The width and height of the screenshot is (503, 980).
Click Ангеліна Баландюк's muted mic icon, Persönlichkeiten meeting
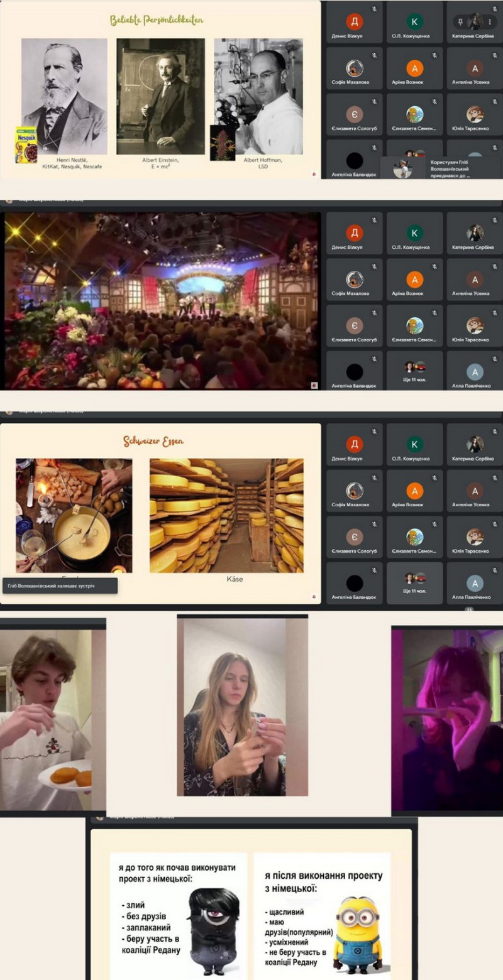tap(374, 148)
